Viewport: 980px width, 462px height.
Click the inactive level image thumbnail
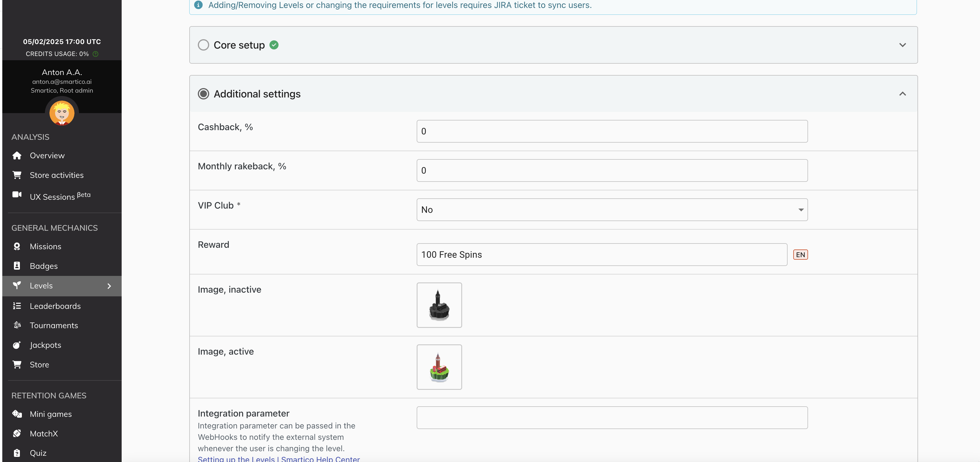click(439, 305)
